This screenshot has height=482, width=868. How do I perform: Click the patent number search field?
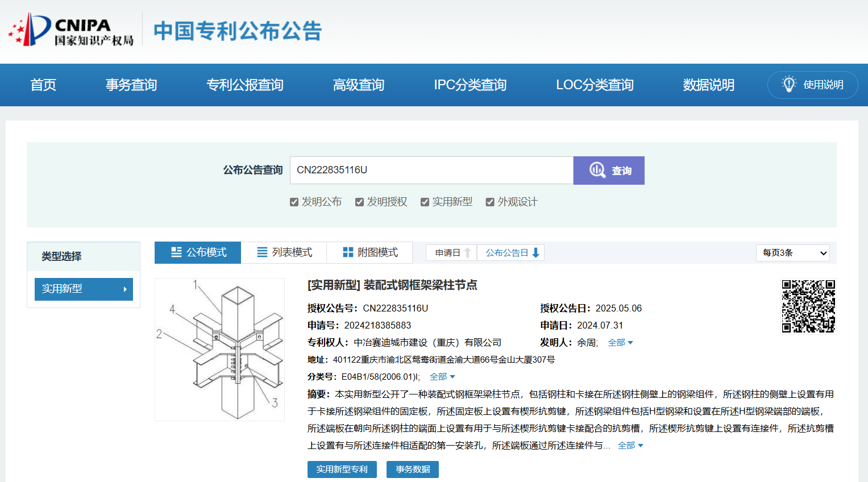431,170
